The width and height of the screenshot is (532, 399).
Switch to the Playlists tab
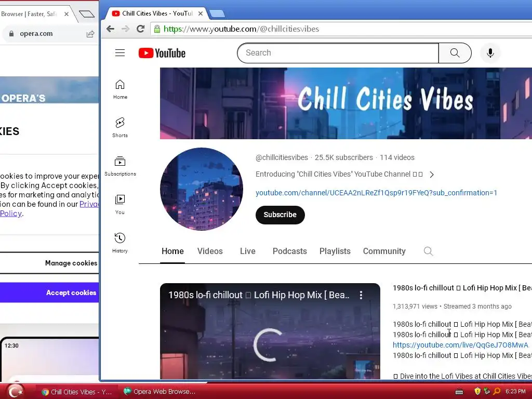(x=335, y=251)
